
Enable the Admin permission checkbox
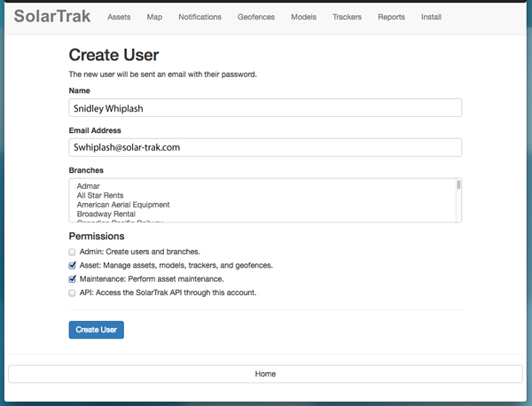[x=72, y=252]
